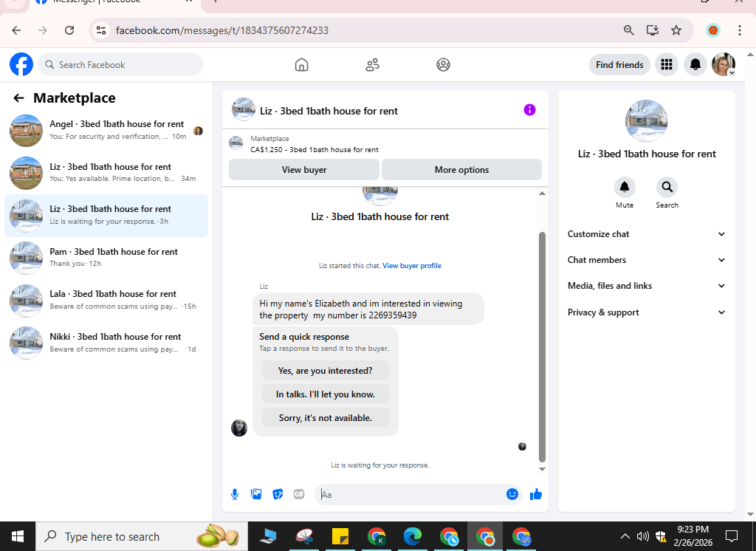Viewport: 756px width, 551px height.
Task: Click the Windows taskbar search box
Action: click(142, 536)
